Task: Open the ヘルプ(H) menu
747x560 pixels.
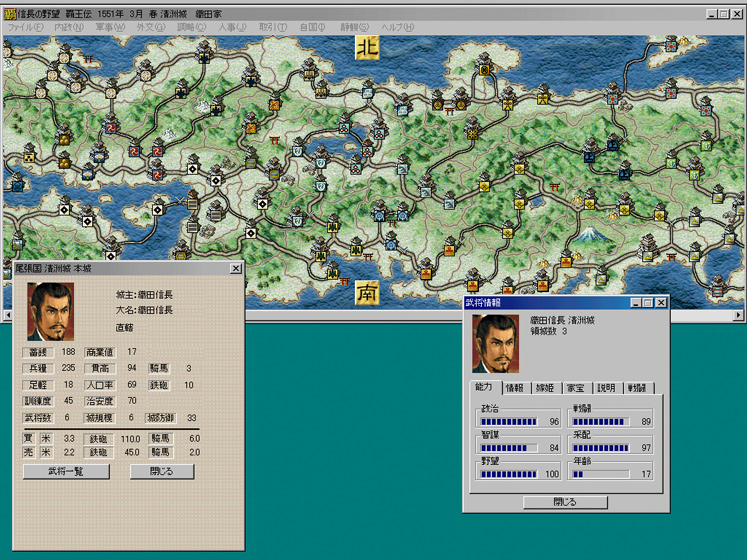Action: [x=398, y=27]
